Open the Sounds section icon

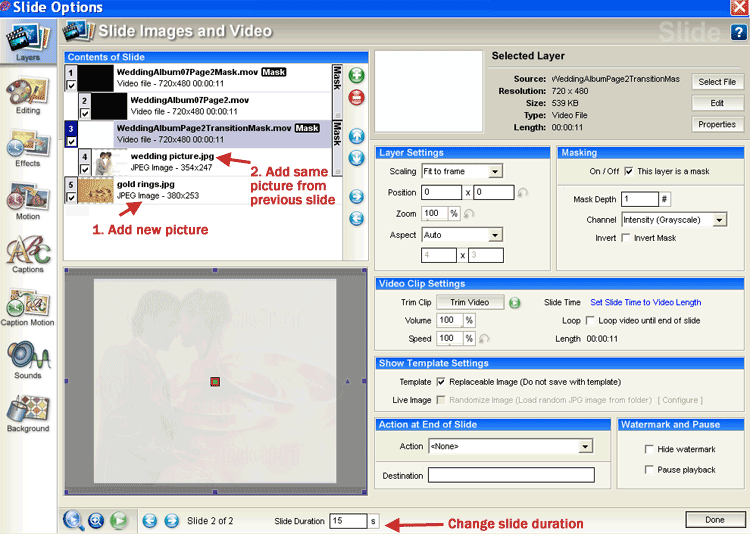tap(28, 355)
